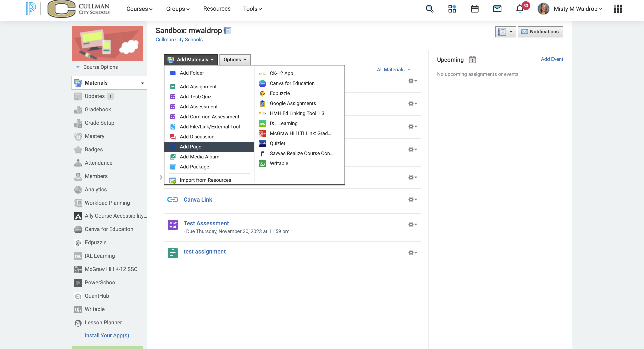Click the test assignment green icon
Screen dimensions: 644x349
click(x=173, y=253)
